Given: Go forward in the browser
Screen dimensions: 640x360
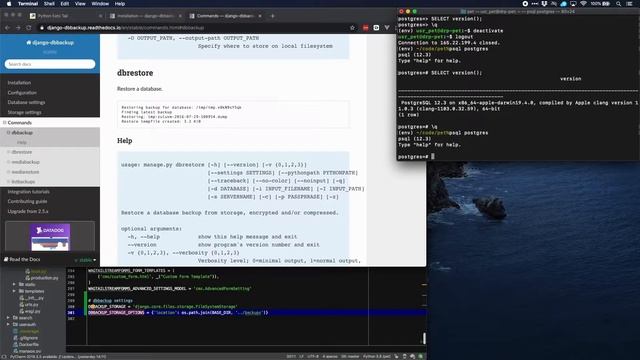Looking at the screenshot, I should coord(18,28).
